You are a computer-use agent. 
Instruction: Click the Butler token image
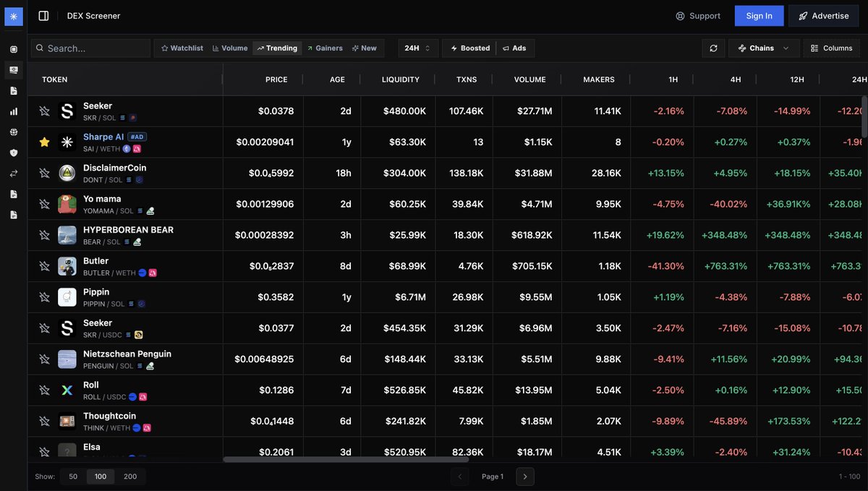(x=67, y=266)
